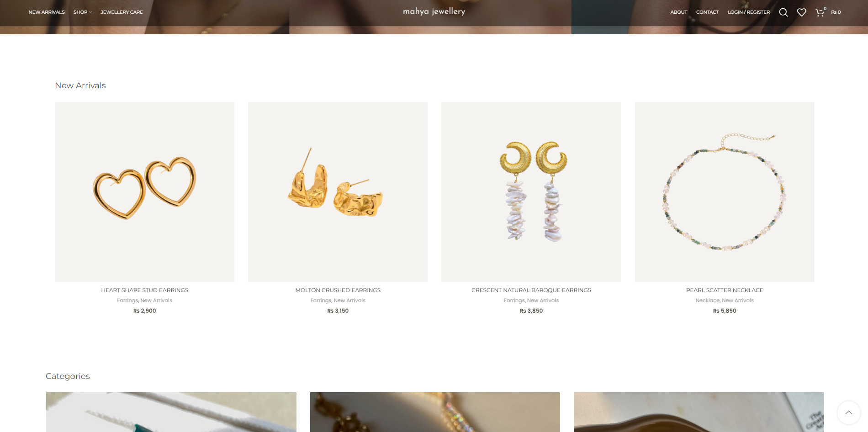Open the first Categories thumbnail image
868x432 pixels.
coord(171,412)
